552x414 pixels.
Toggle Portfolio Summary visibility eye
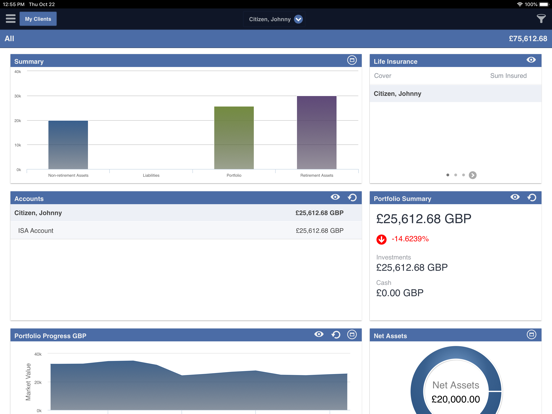(515, 197)
